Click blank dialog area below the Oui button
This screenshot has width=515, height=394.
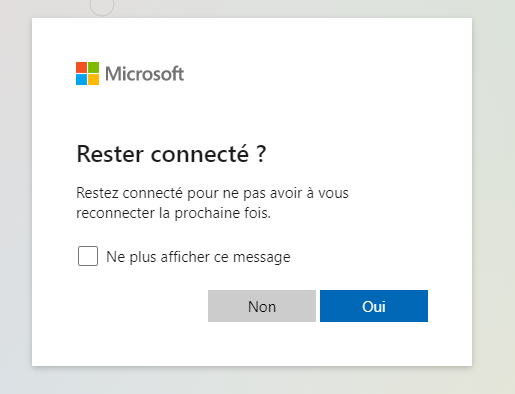pyautogui.click(x=374, y=343)
